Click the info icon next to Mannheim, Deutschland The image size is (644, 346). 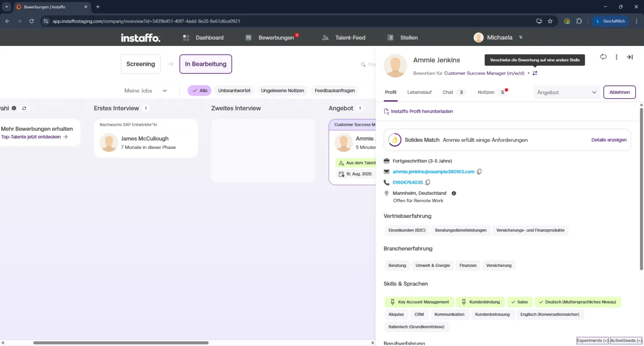454,193
